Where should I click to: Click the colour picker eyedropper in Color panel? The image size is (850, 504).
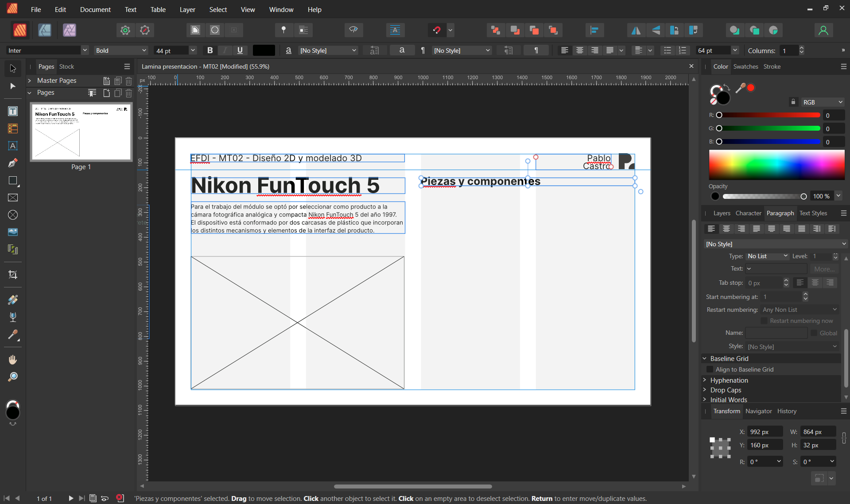740,88
